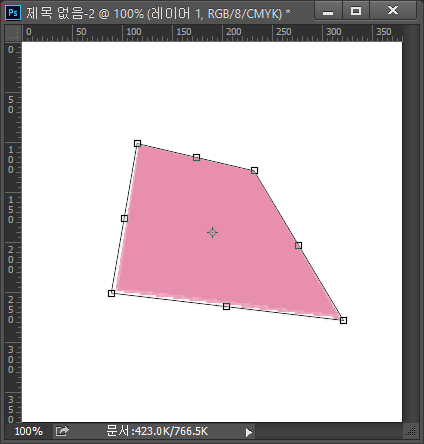The image size is (424, 444).
Task: Click the right edge midpoint transform handle
Action: (299, 246)
